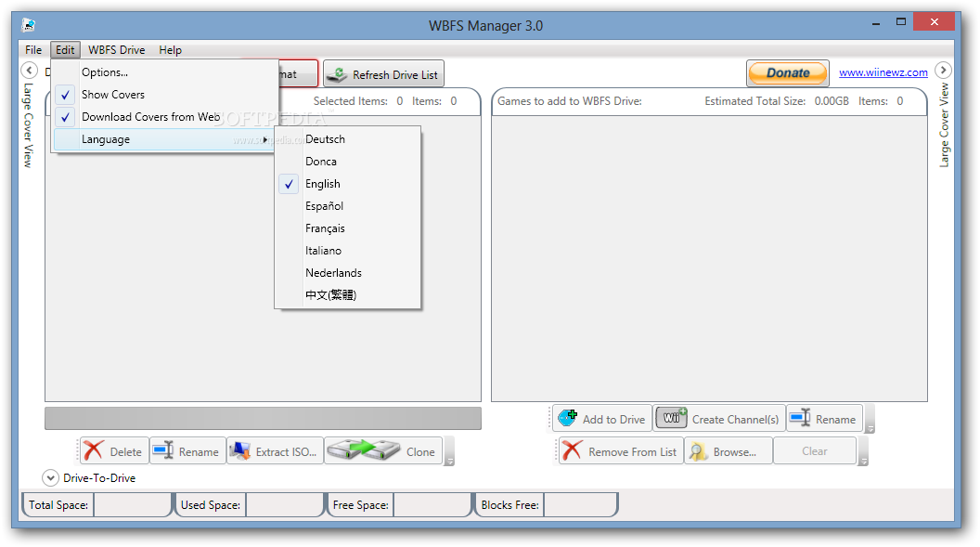The width and height of the screenshot is (980, 547).
Task: Click the Create Channel(s) label
Action: click(x=736, y=420)
